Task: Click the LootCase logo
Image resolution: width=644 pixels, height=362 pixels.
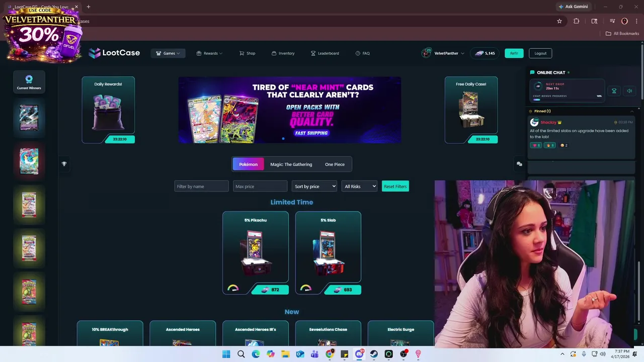Action: (x=114, y=53)
